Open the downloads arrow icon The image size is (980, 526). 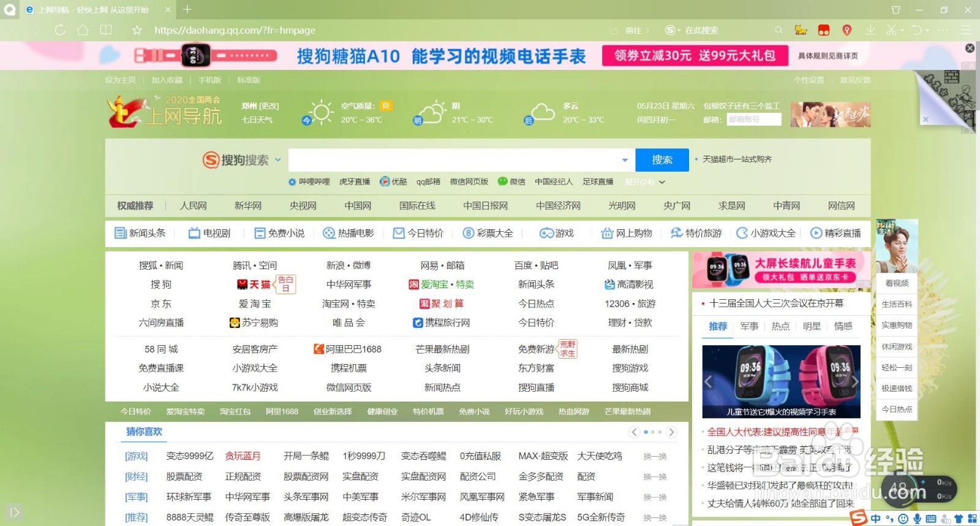tap(870, 29)
